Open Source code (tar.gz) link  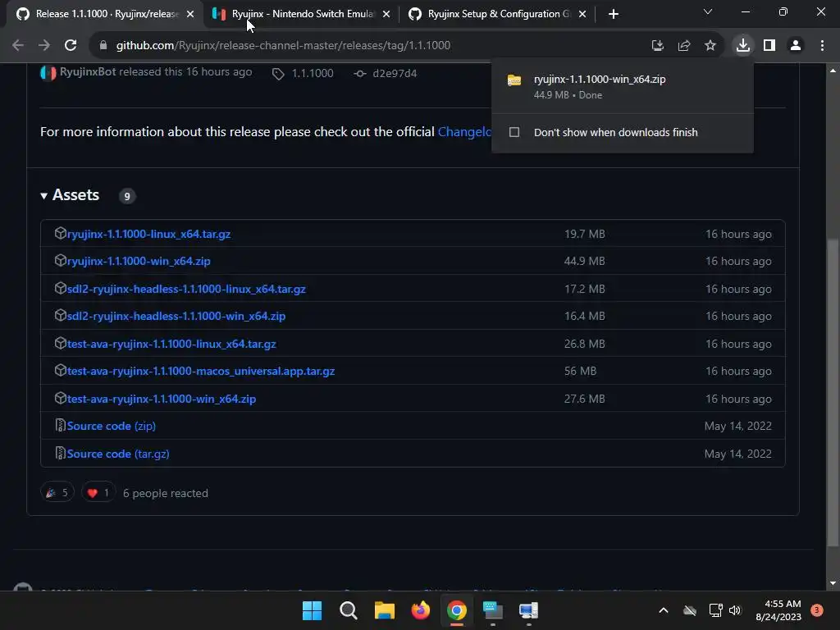tap(118, 454)
